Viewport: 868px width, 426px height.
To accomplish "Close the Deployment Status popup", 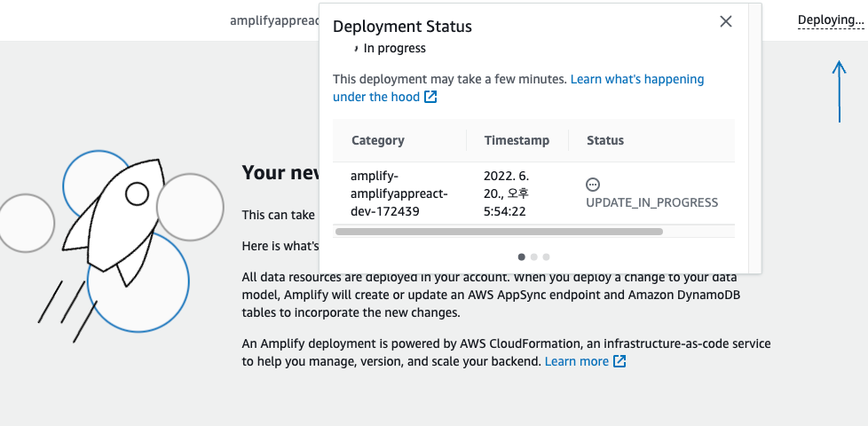I will pyautogui.click(x=726, y=21).
